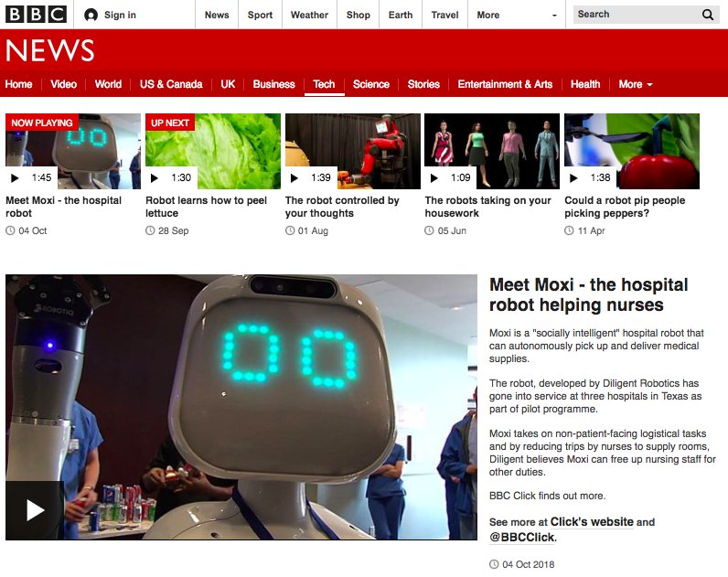Open 'Meet Moxi - the hospital robot' title link
Image resolution: width=728 pixels, height=577 pixels.
pyautogui.click(x=64, y=207)
